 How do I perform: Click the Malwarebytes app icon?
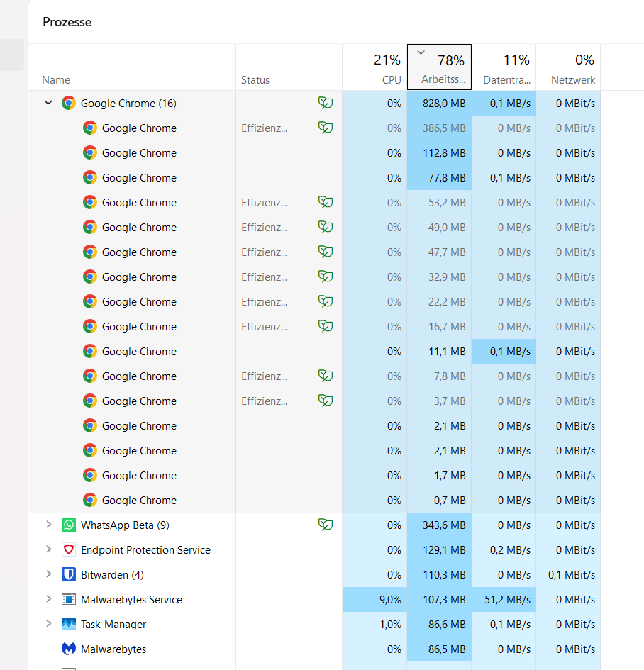tap(68, 649)
